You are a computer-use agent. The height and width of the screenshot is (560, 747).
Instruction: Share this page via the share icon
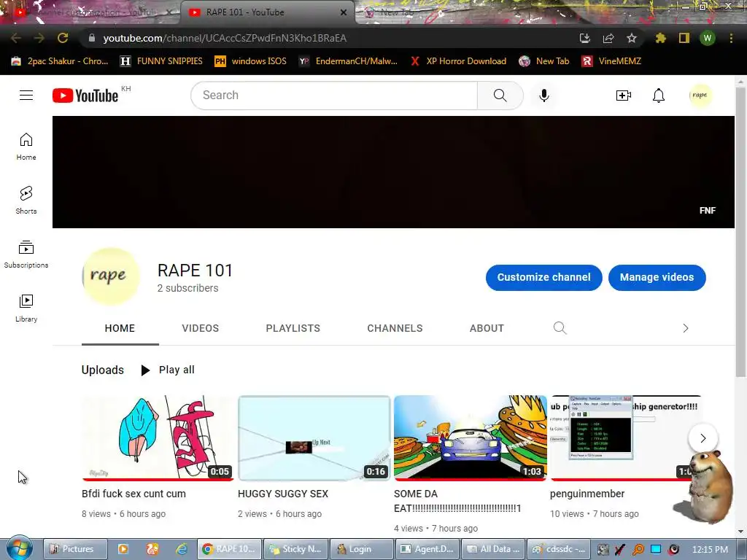[x=608, y=38]
